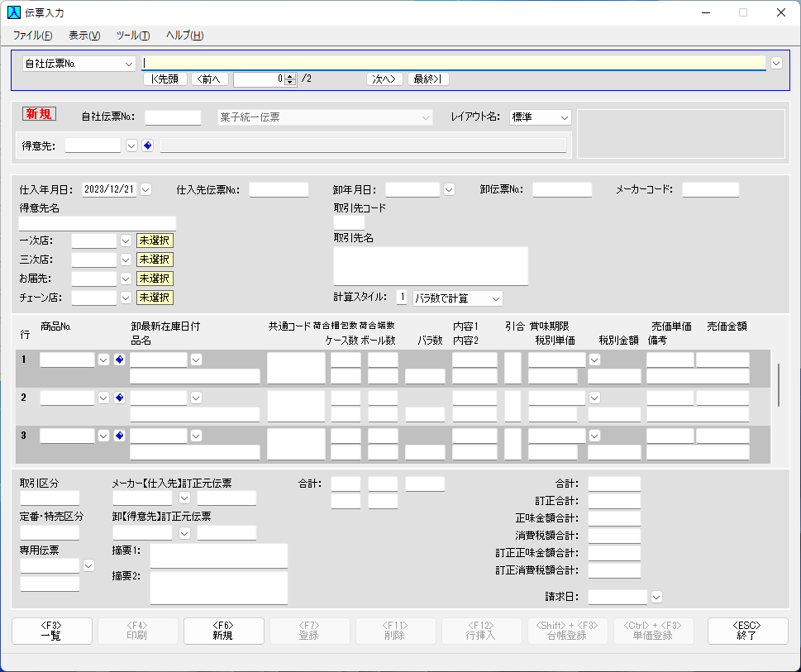Open the 計算スタイル バラ数で計算 dropdown

pos(458,298)
